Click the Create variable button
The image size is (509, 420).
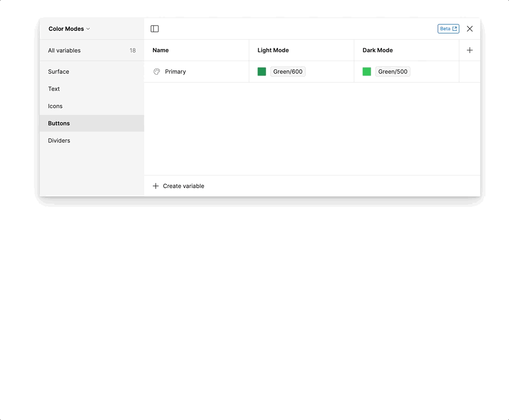(178, 186)
